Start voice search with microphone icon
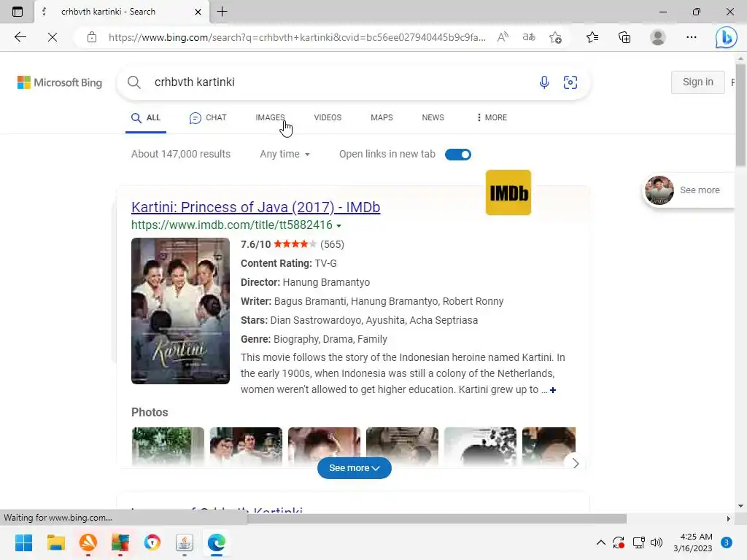The height and width of the screenshot is (560, 747). click(x=544, y=82)
